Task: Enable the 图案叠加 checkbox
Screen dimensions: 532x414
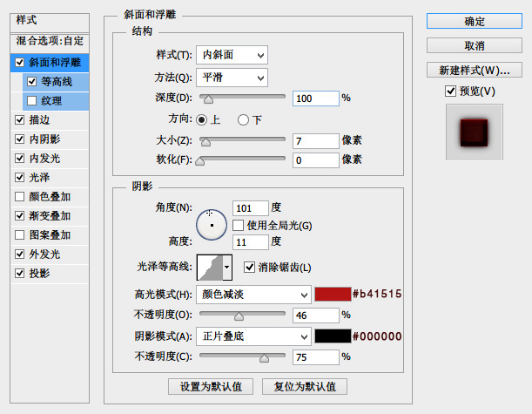Action: click(20, 235)
